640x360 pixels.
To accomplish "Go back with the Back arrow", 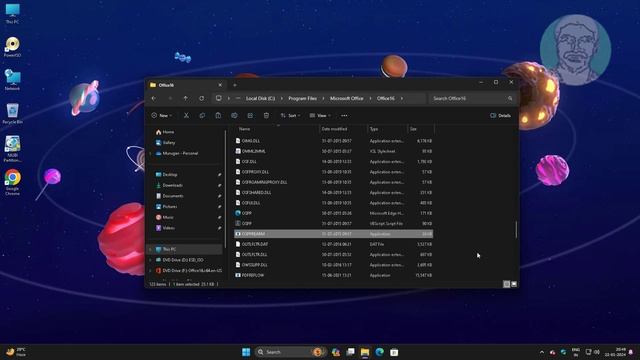I will point(154,98).
